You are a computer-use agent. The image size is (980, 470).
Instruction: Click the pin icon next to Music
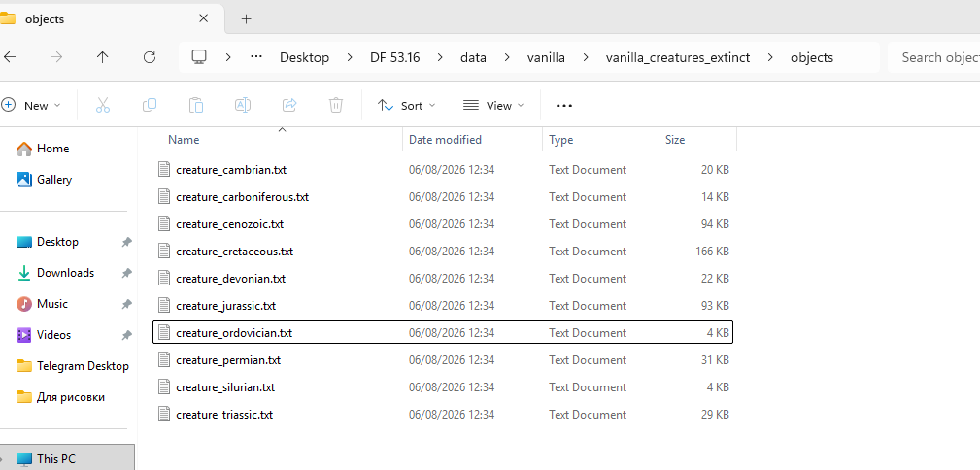(126, 304)
